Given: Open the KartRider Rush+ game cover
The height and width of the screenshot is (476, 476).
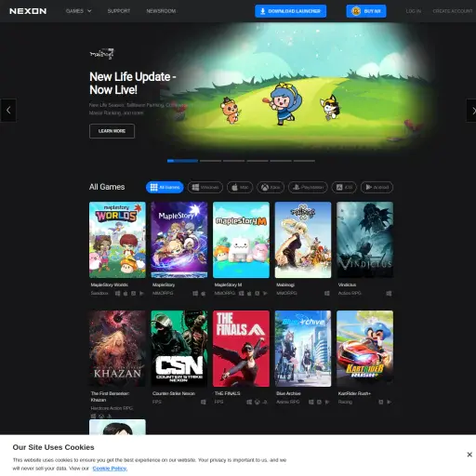Looking at the screenshot, I should click(x=364, y=349).
